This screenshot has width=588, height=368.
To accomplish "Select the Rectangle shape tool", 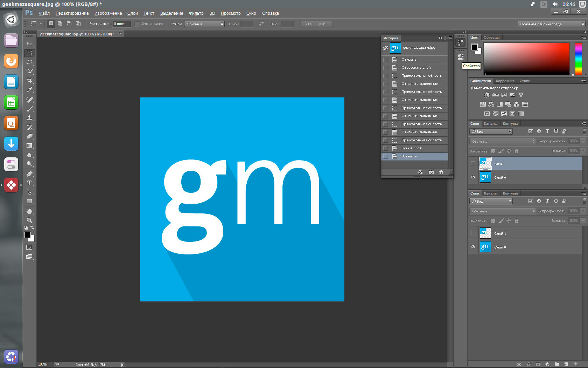I will (x=29, y=202).
